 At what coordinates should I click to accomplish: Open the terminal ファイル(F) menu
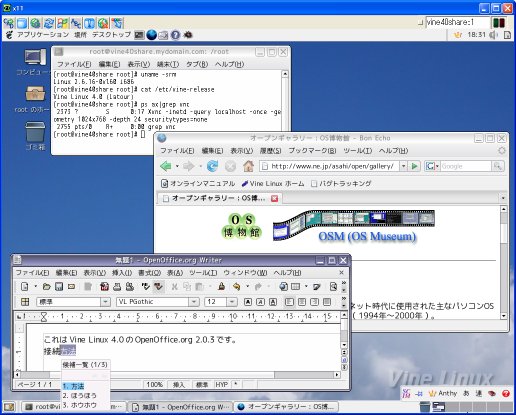coord(74,64)
